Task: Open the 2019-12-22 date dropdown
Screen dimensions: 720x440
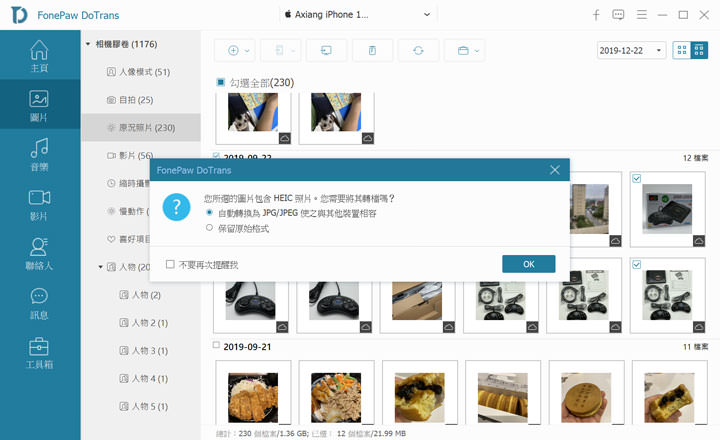Action: click(x=632, y=50)
